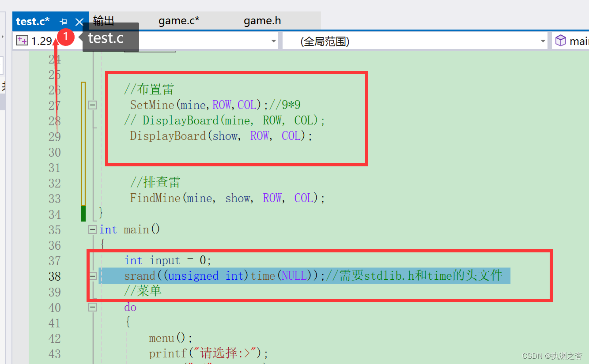589x364 pixels.
Task: Click the DisplayBoard(show, ROW, COL) line
Action: coord(221,136)
